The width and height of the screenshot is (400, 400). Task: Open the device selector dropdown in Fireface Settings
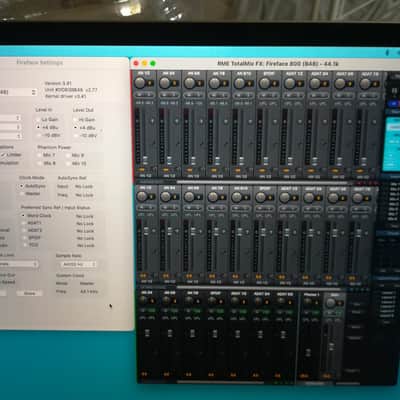click(x=18, y=92)
